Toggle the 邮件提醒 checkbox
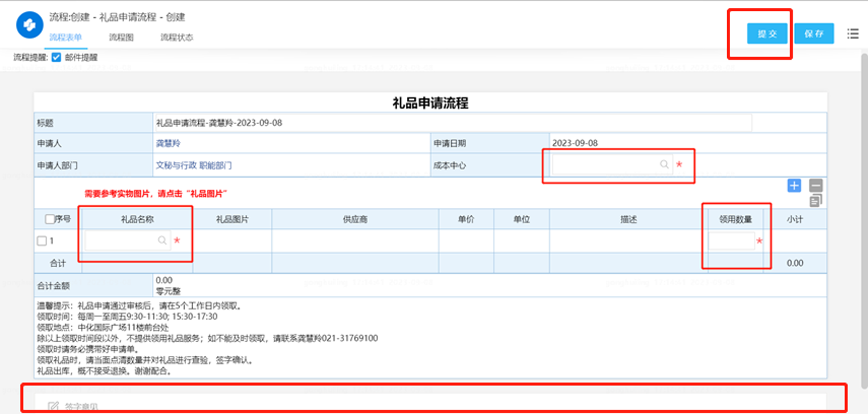This screenshot has height=414, width=868. tap(56, 57)
